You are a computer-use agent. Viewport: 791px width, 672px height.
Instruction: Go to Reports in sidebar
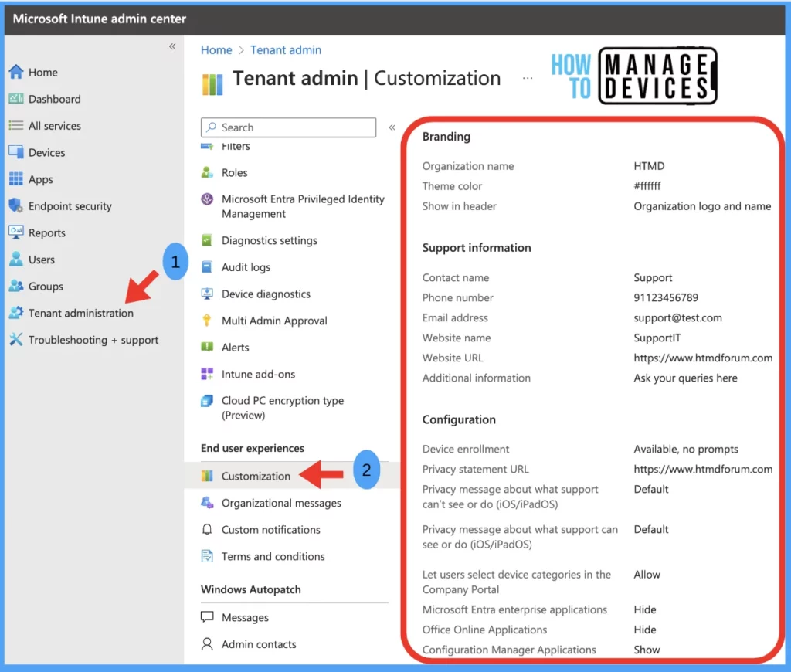(47, 232)
